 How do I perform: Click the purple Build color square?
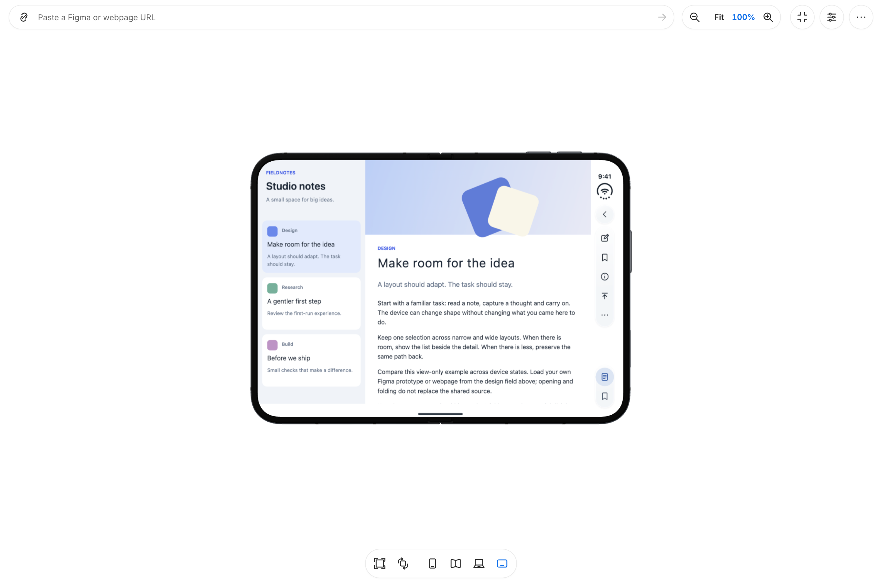(272, 345)
